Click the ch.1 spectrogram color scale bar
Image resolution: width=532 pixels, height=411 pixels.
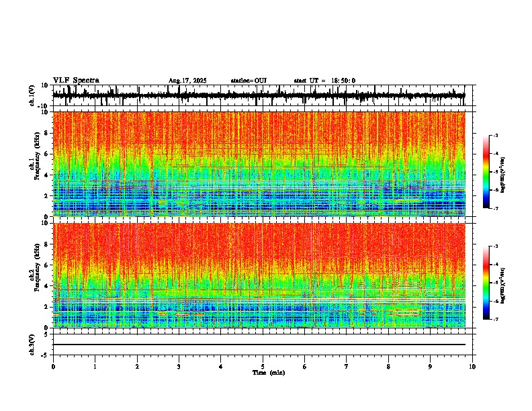tap(486, 172)
